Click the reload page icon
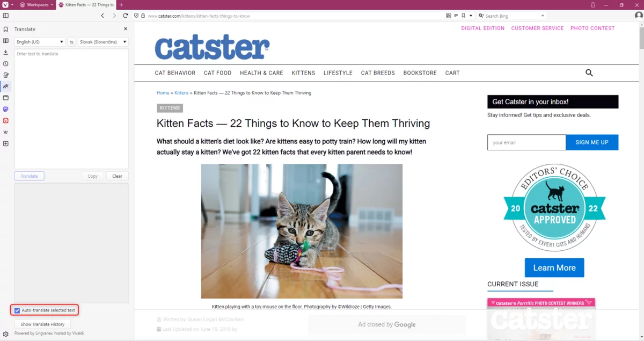 126,16
